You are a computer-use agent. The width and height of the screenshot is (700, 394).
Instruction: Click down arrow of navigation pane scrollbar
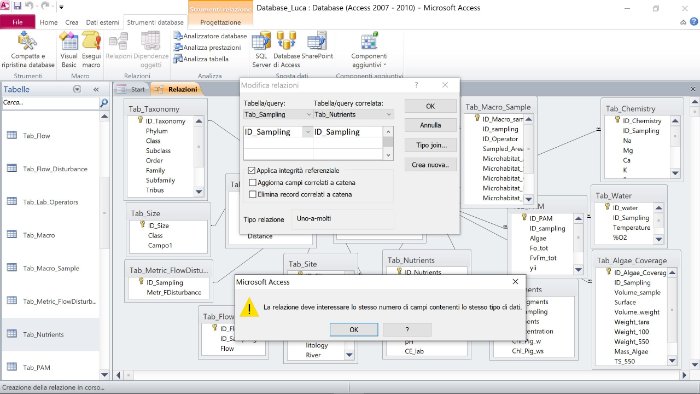(104, 375)
